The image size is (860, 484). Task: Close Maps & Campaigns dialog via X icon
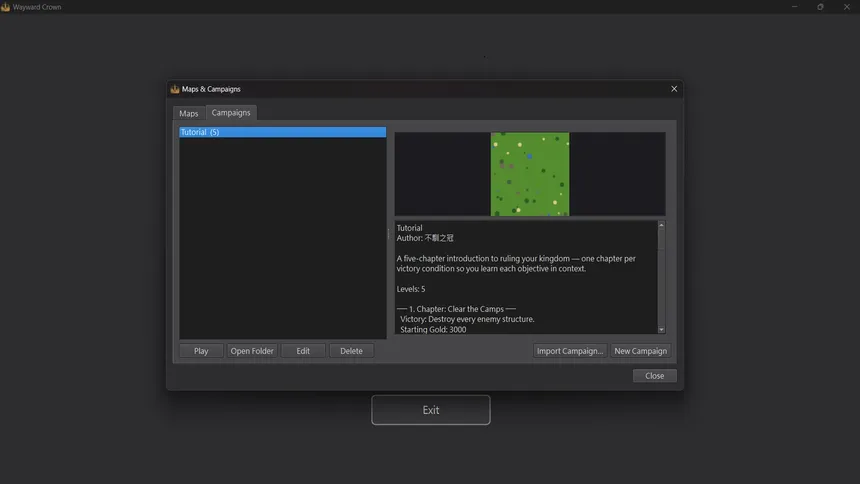[674, 89]
